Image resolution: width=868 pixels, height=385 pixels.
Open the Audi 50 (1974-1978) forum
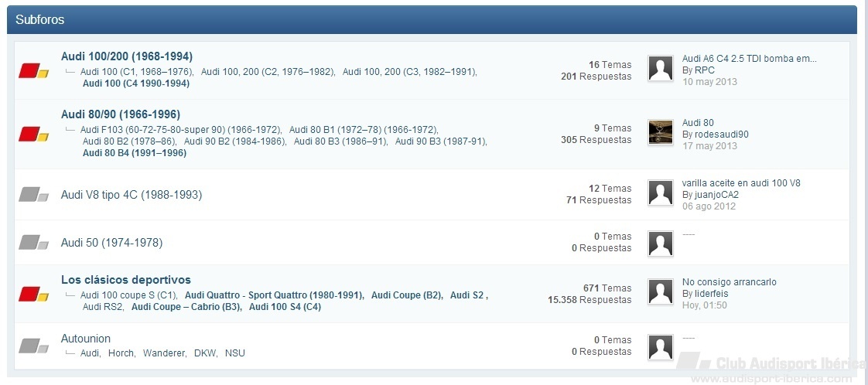[x=112, y=242]
